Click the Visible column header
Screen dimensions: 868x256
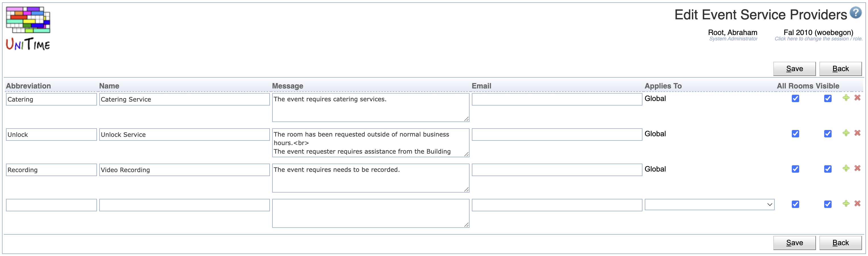coord(827,86)
